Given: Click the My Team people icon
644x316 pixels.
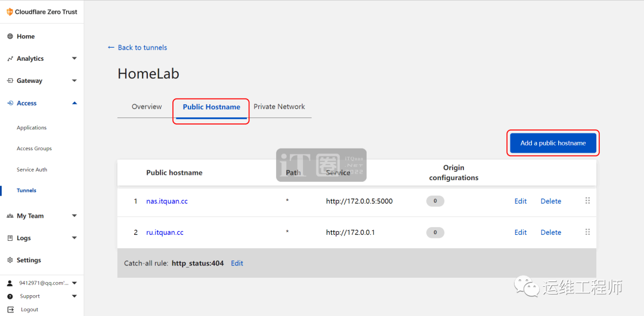Looking at the screenshot, I should (x=10, y=216).
